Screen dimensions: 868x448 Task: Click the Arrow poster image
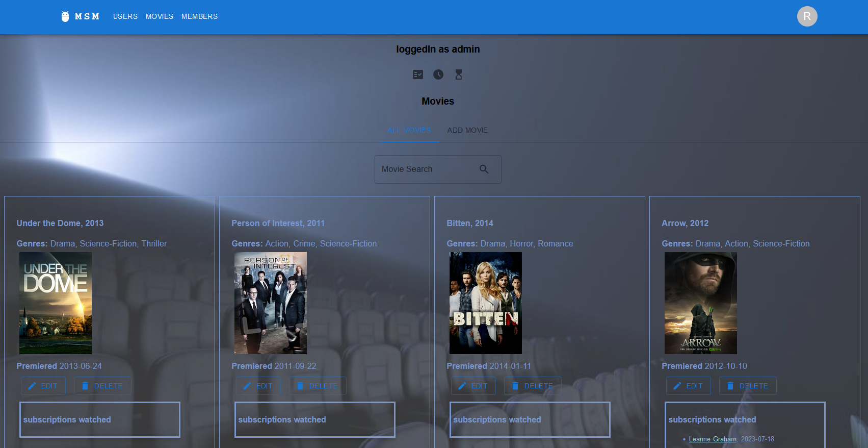(701, 303)
